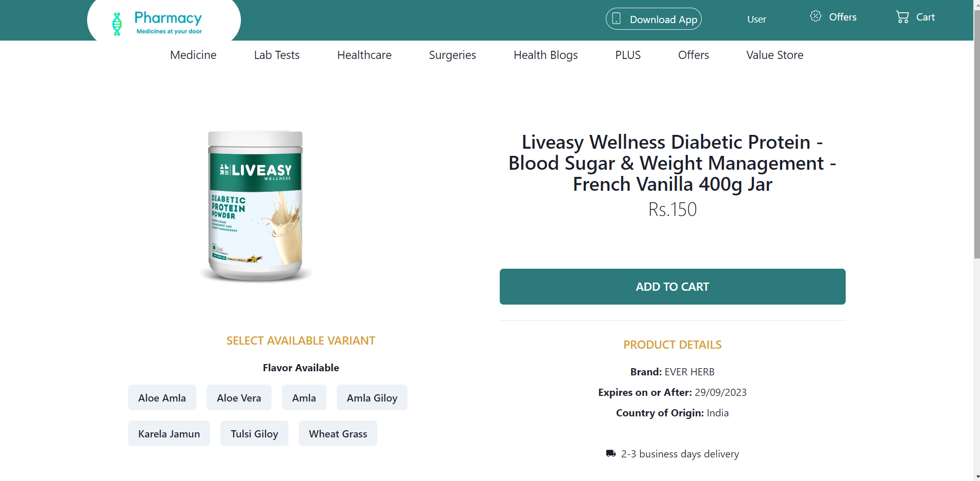Open the Medicine menu
Image resolution: width=980 pixels, height=481 pixels.
pos(193,55)
